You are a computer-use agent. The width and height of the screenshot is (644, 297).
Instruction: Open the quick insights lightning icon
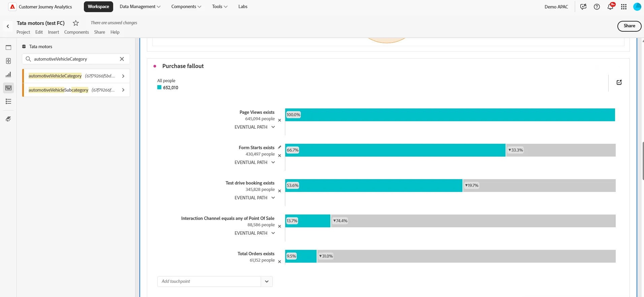point(8,61)
